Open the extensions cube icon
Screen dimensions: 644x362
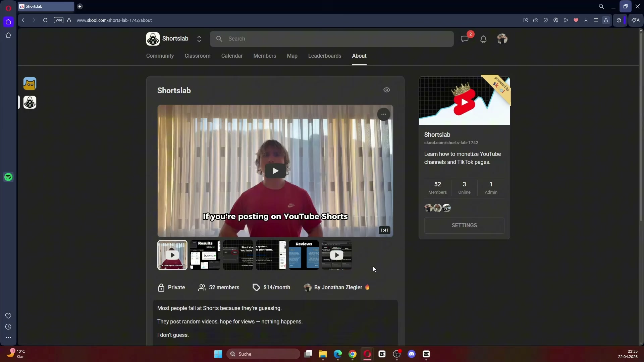[x=619, y=20]
